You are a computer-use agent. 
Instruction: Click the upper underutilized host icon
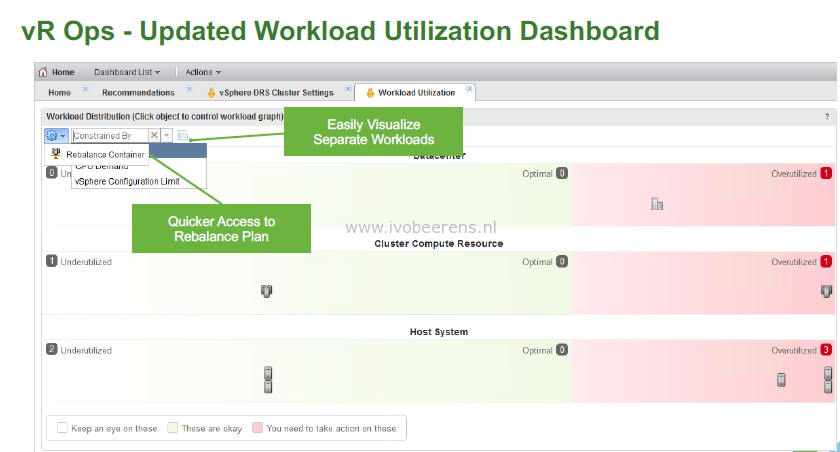point(268,373)
